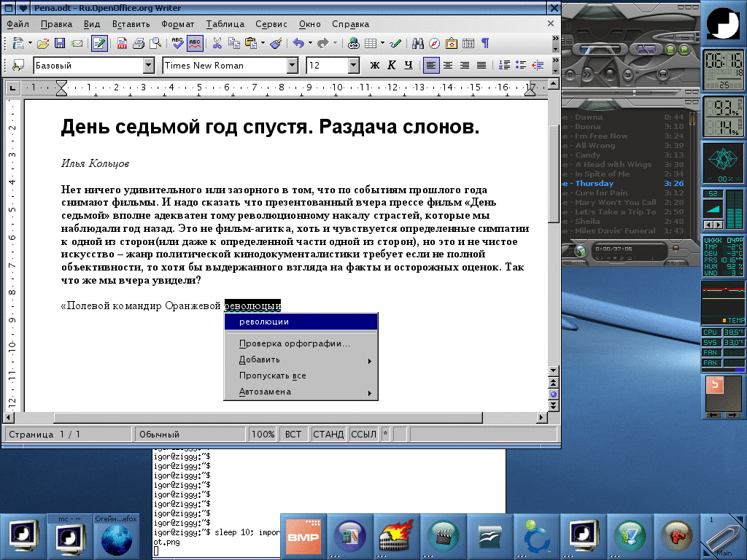Open the font size 12 dropdown
747x560 pixels.
[354, 65]
